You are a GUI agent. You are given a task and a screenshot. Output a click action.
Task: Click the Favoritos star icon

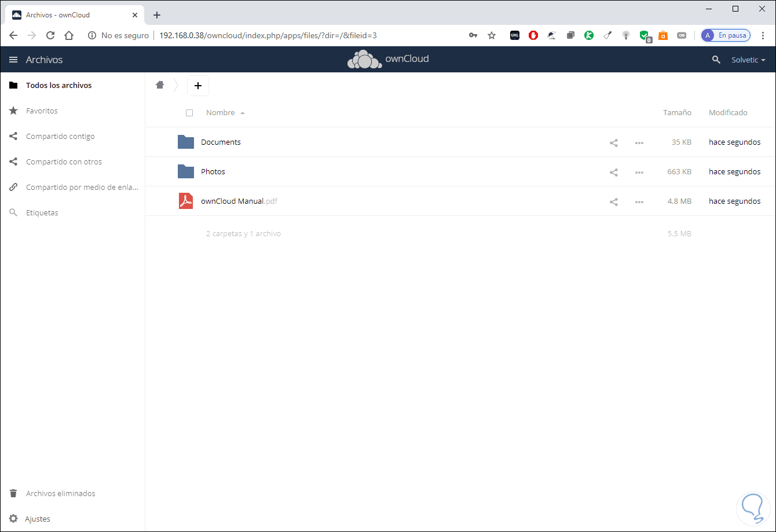pyautogui.click(x=13, y=111)
